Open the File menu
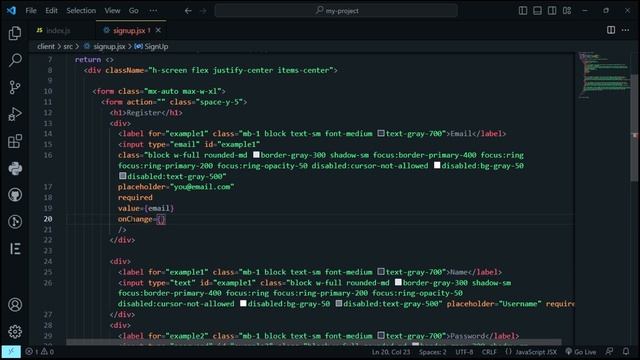 (x=31, y=11)
